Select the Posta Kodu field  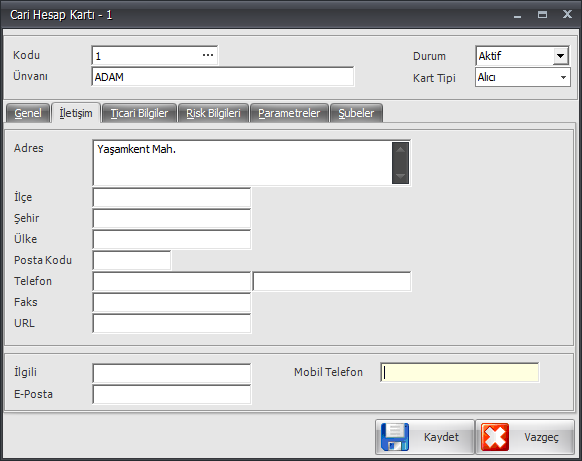tap(132, 261)
